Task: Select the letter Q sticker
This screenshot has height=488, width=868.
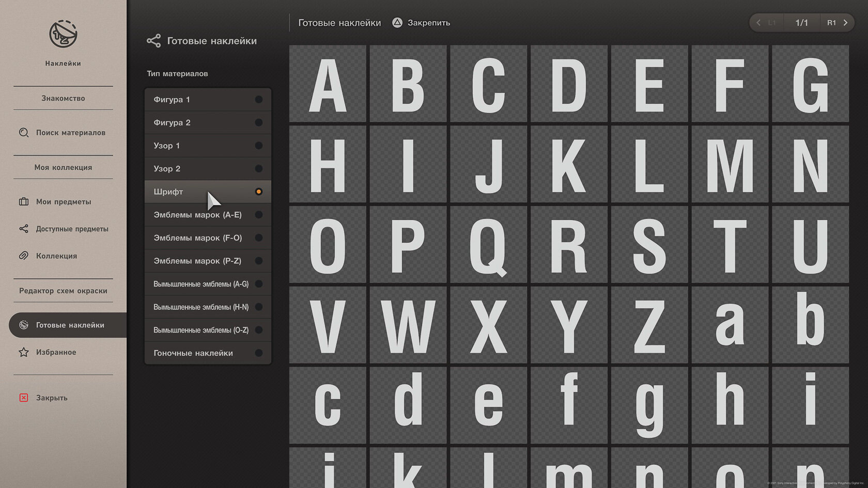Action: point(488,245)
